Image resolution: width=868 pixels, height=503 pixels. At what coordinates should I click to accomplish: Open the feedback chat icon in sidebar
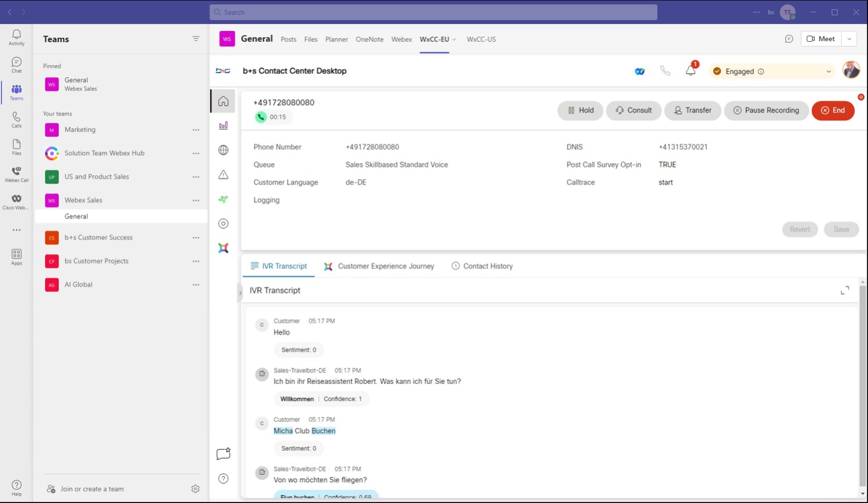tap(223, 454)
